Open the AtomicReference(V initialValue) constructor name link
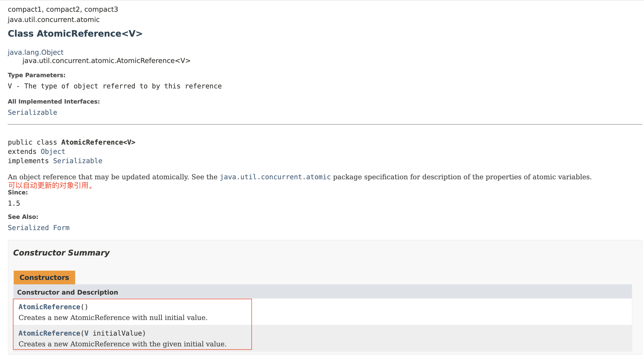 tap(49, 333)
